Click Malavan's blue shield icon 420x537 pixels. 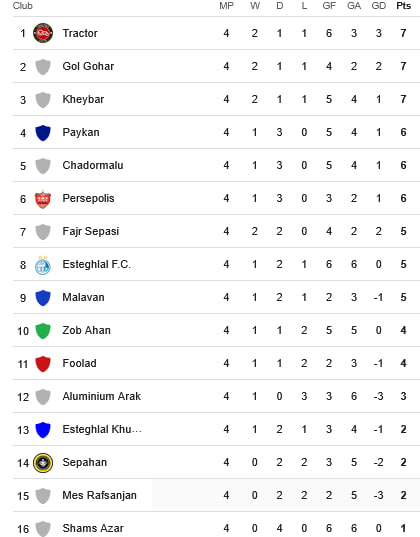pos(43,298)
